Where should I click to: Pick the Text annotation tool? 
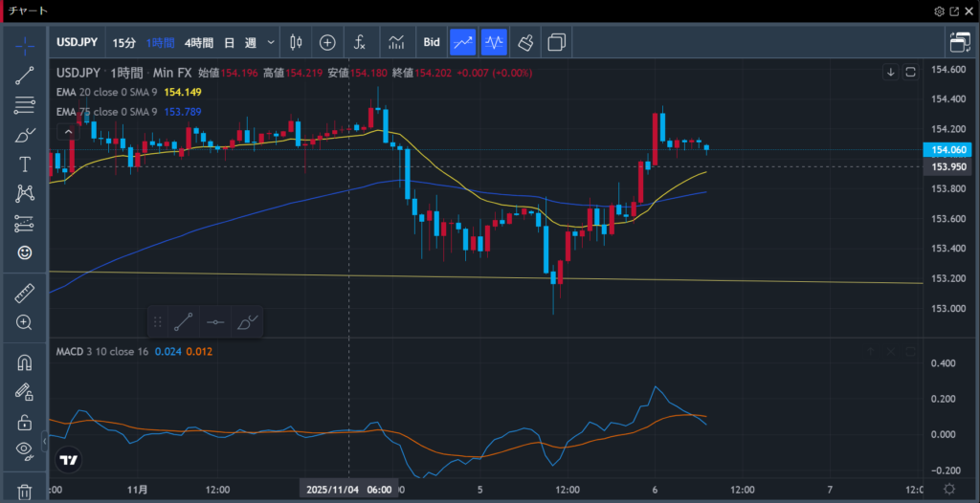click(x=25, y=164)
